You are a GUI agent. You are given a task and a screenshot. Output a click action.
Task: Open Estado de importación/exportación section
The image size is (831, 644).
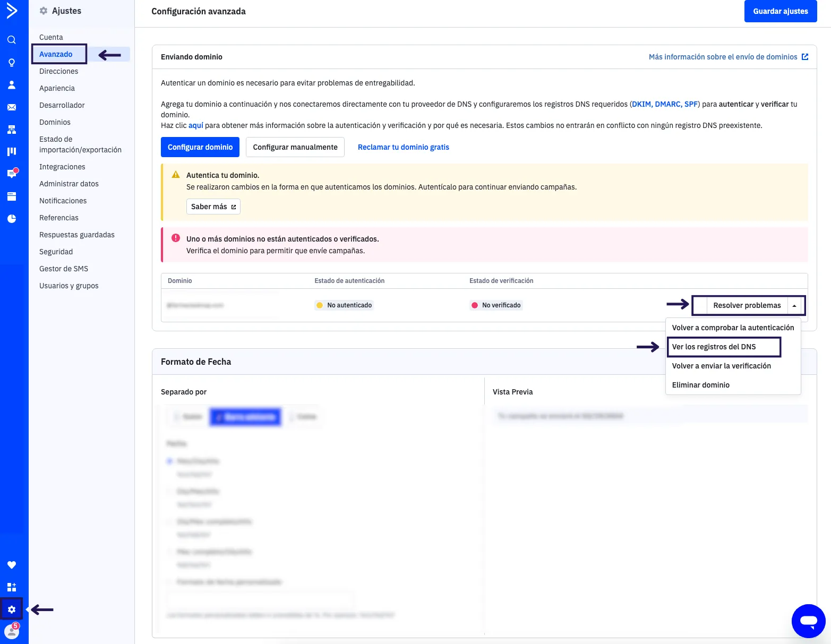(80, 144)
